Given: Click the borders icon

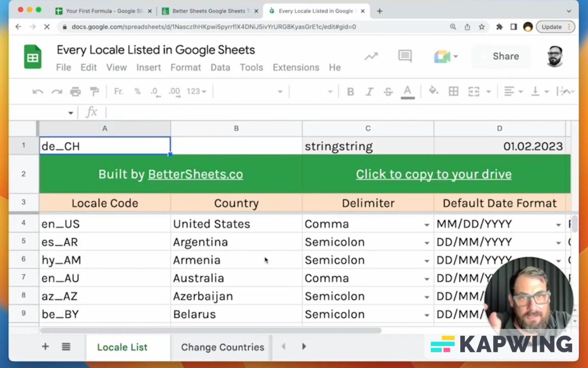Looking at the screenshot, I should pyautogui.click(x=453, y=92).
